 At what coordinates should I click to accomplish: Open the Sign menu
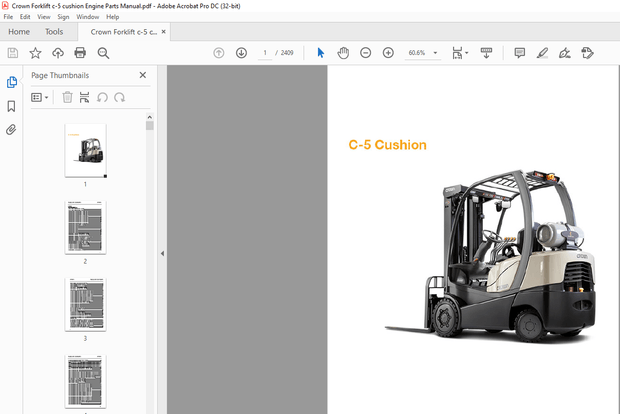coord(63,17)
